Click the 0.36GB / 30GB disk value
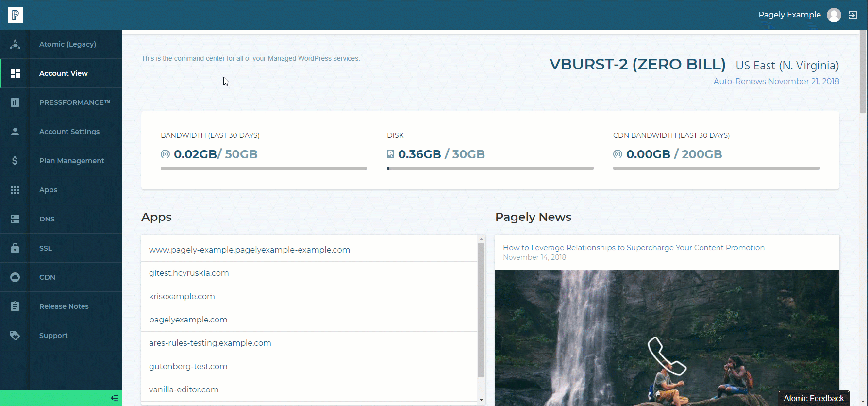Image resolution: width=868 pixels, height=406 pixels. pos(441,154)
